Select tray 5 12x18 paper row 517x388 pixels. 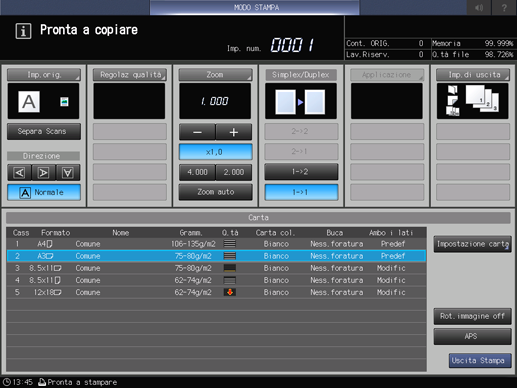pyautogui.click(x=216, y=292)
